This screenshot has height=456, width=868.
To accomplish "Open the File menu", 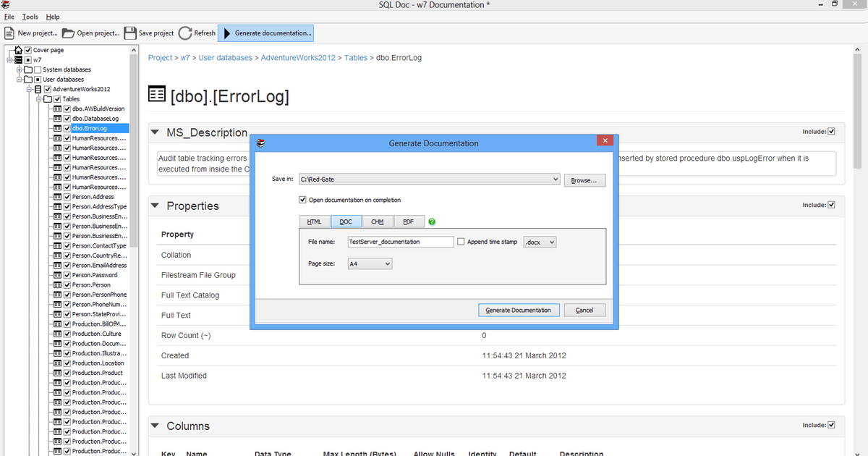I will tap(9, 17).
